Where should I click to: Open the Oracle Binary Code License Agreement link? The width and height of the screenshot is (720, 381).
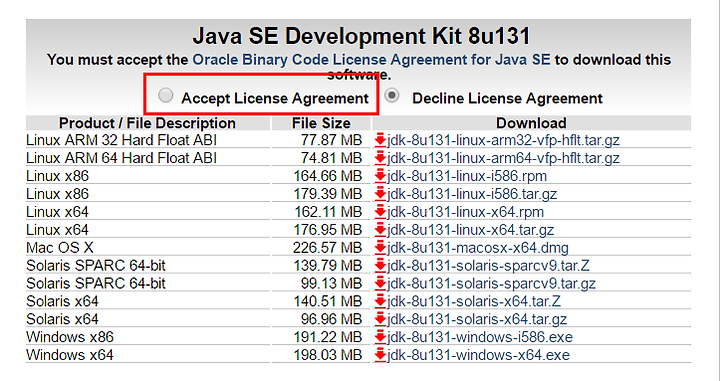(x=371, y=60)
